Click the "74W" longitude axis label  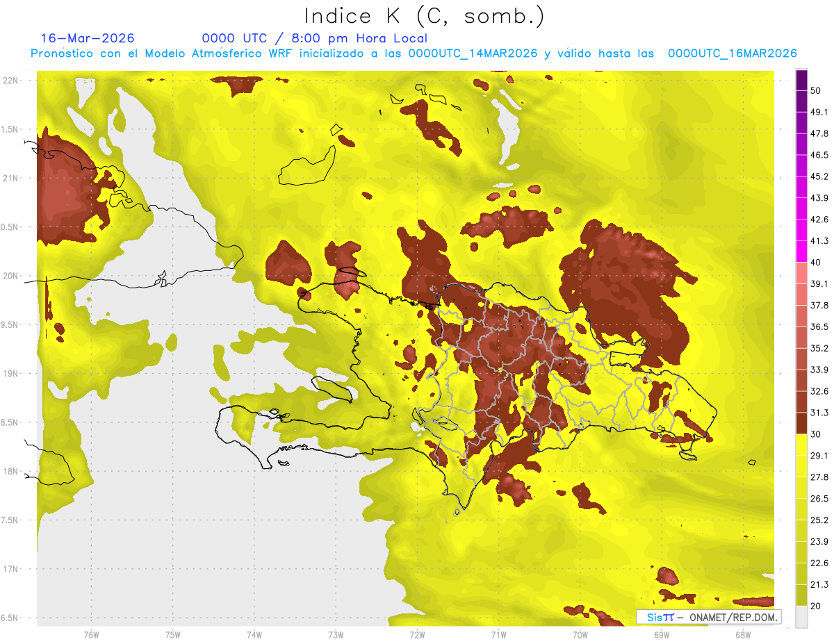click(x=254, y=635)
